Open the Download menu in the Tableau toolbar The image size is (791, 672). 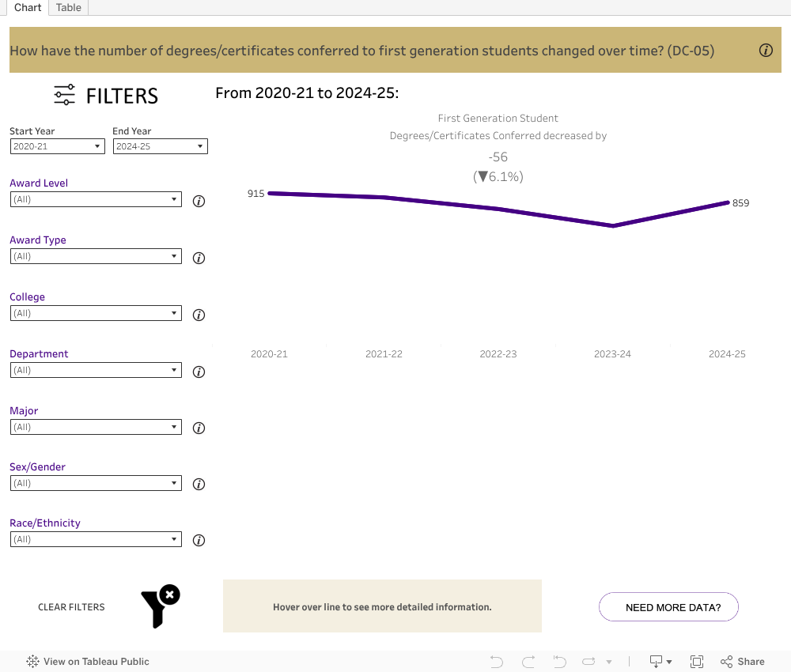[x=660, y=662]
